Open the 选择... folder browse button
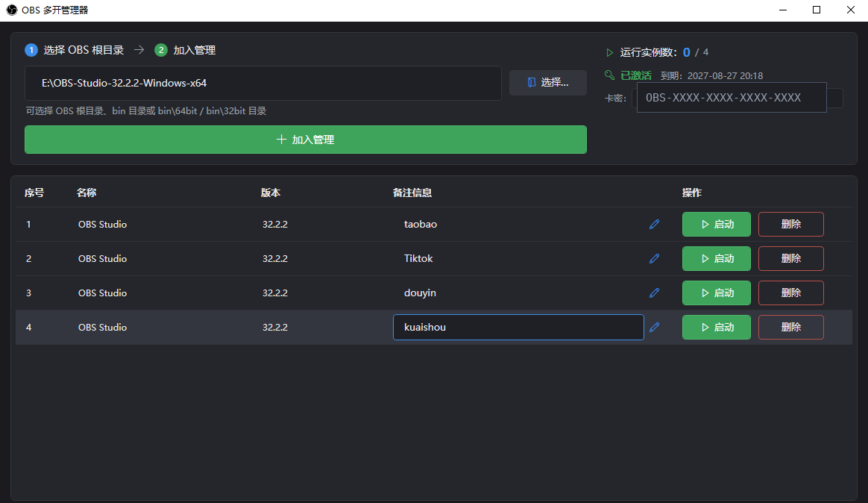This screenshot has height=503, width=868. tap(548, 83)
